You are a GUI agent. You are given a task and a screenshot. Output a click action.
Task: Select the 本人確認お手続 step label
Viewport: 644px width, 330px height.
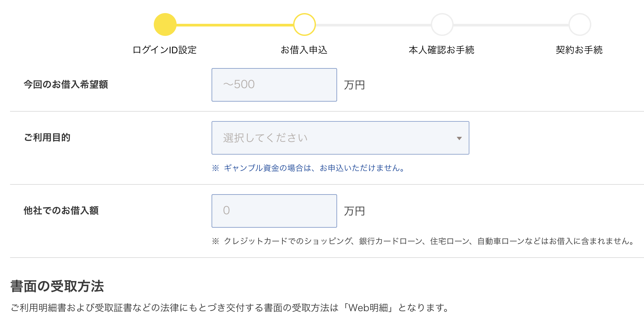click(442, 50)
